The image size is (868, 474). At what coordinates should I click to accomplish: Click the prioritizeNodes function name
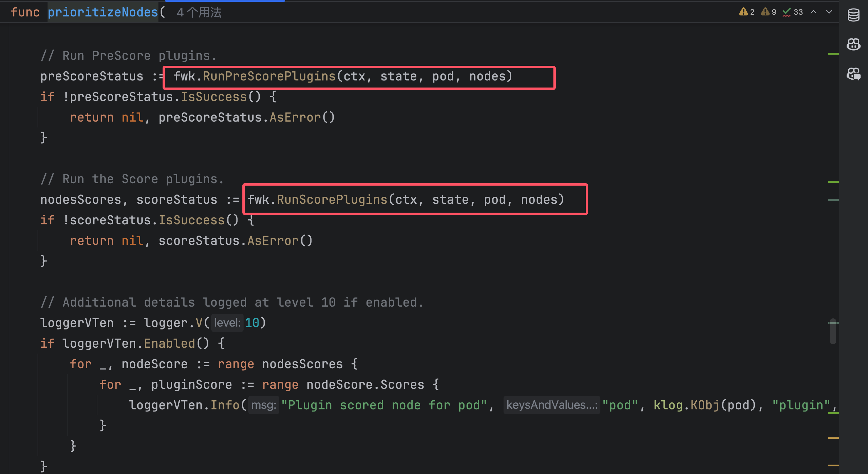coord(103,12)
